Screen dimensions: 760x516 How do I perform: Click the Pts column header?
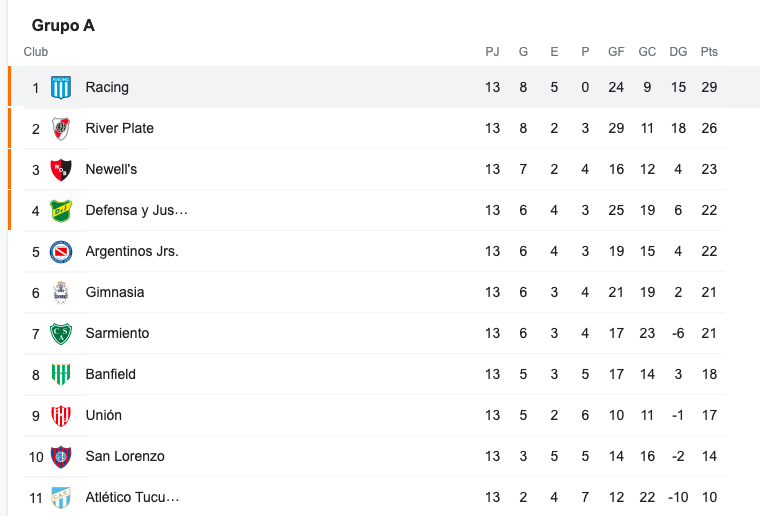pos(709,52)
